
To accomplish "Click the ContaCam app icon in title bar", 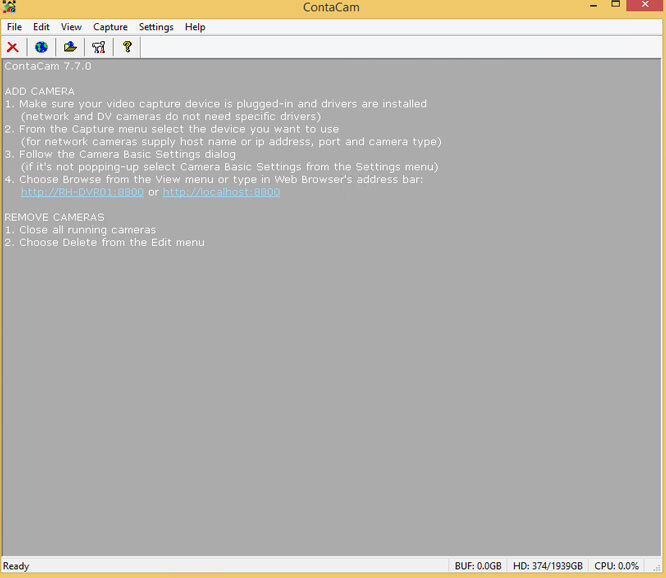I will point(9,7).
